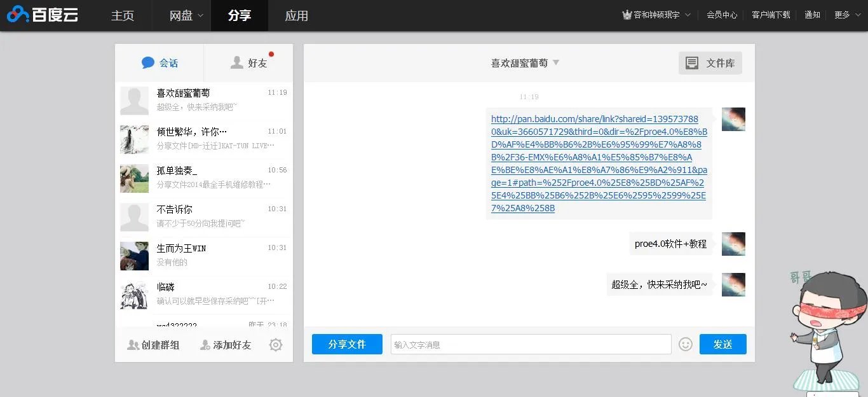Open the 文件库 file library panel
Screen dimensions: 868x397
(710, 62)
